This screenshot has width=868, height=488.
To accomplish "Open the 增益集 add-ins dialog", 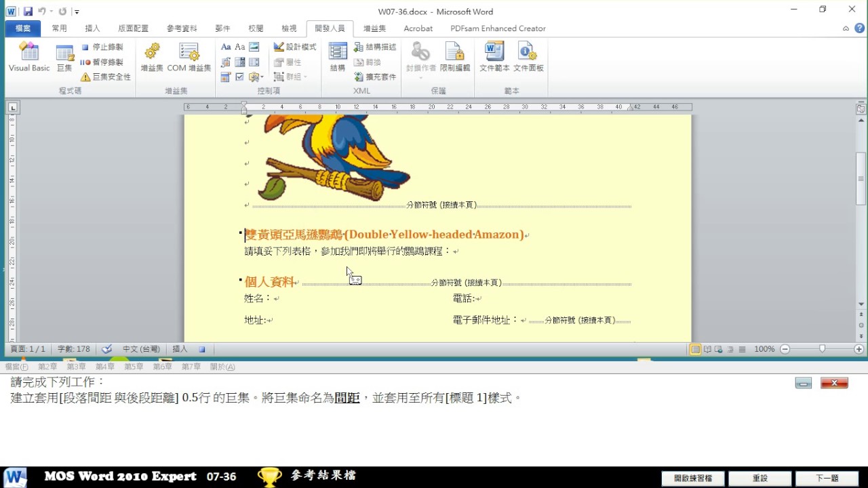I will [x=152, y=58].
